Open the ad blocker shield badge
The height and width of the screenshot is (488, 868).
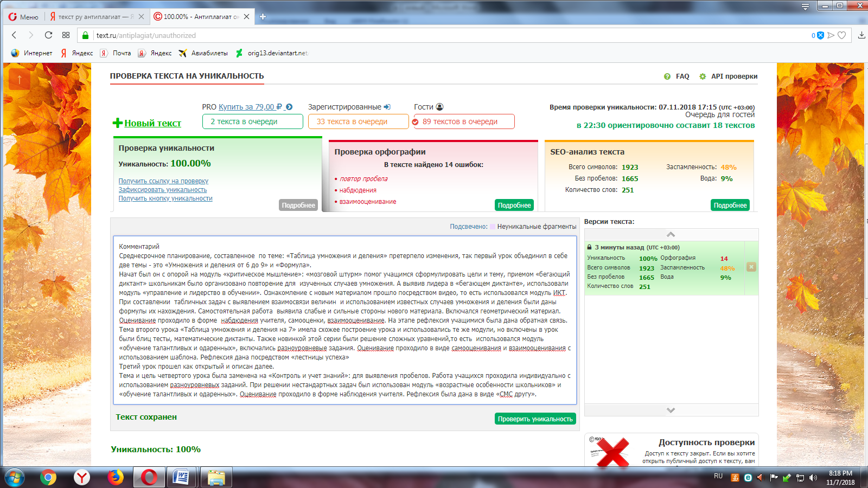pos(820,35)
